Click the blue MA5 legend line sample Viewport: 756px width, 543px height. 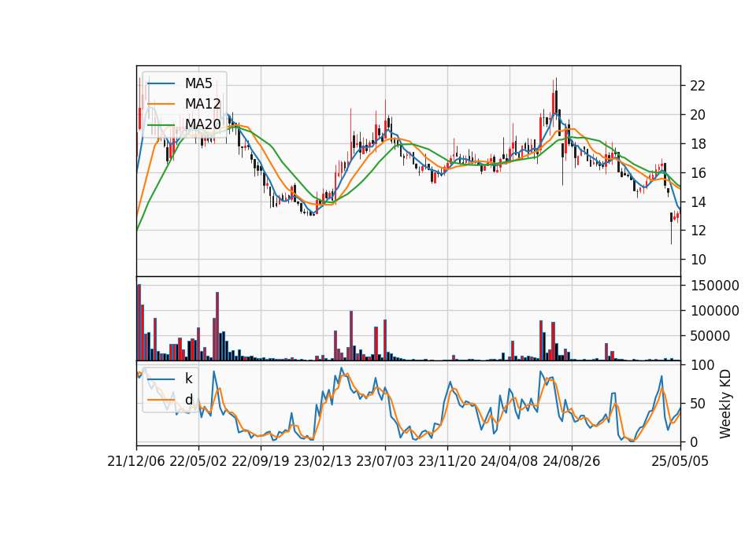[x=161, y=83]
